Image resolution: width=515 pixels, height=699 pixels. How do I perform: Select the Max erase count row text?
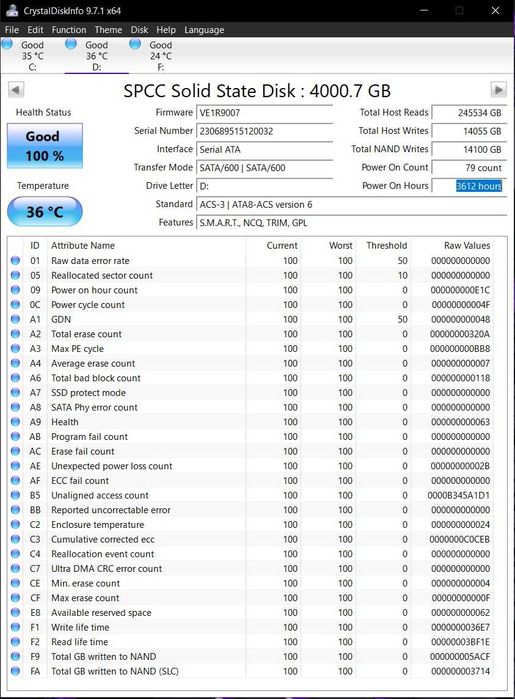click(85, 598)
